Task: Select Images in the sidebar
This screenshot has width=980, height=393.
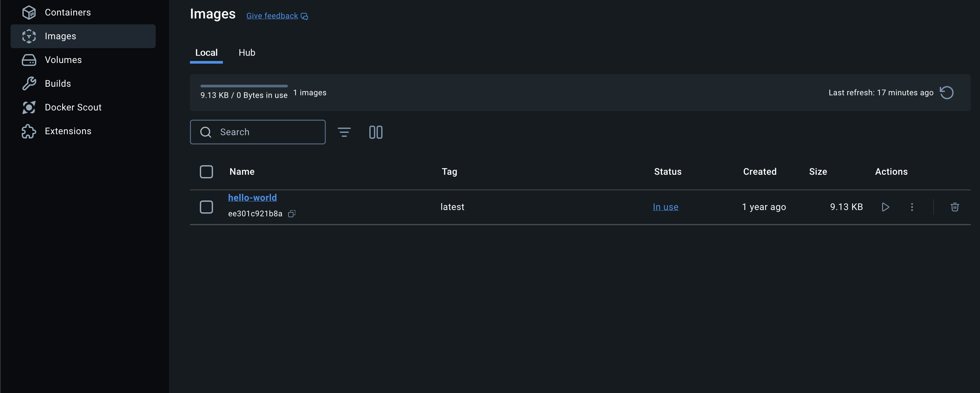Action: click(x=83, y=36)
